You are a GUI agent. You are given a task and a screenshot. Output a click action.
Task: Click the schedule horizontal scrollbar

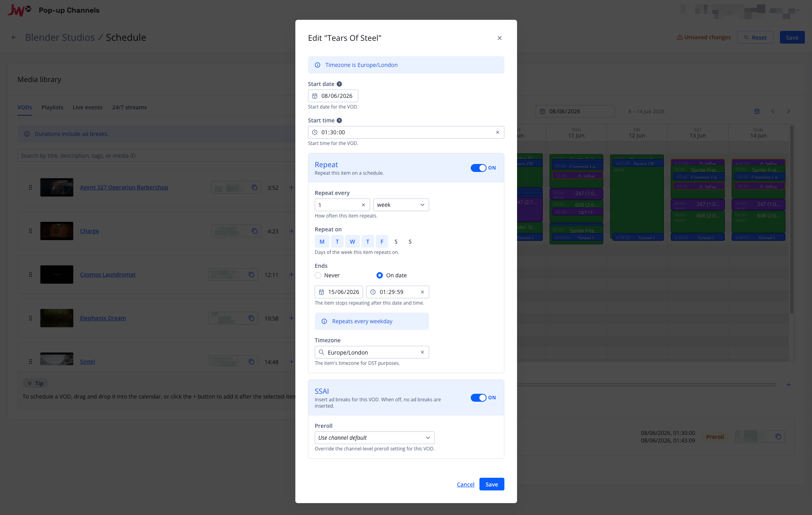(647, 384)
